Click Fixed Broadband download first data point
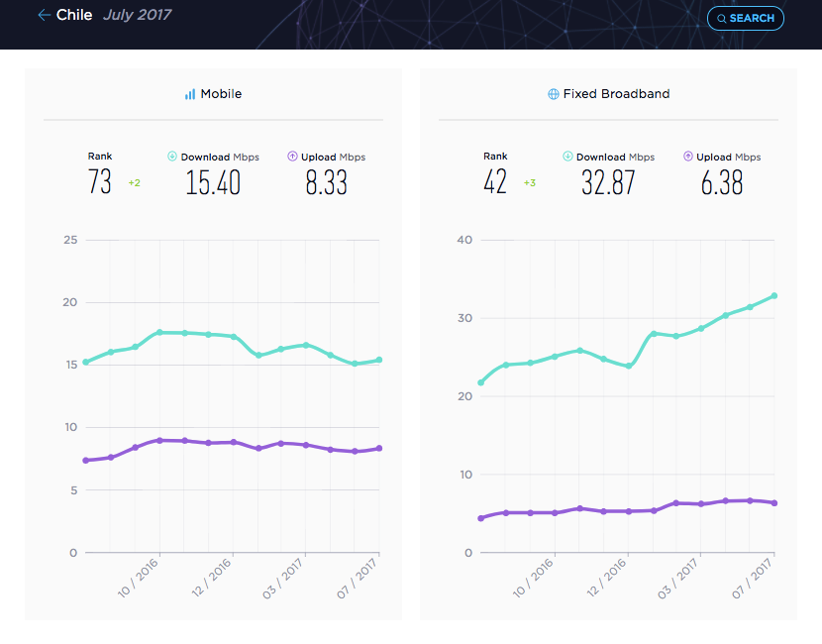The width and height of the screenshot is (822, 644). coord(480,382)
